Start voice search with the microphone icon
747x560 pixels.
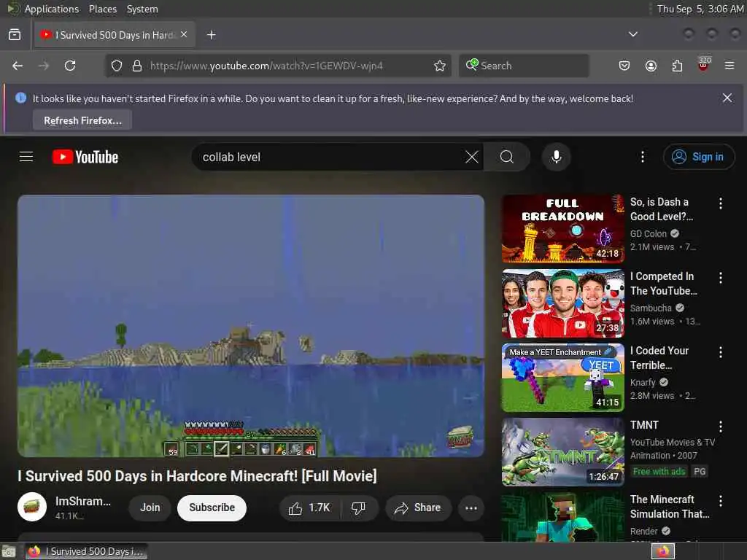[556, 157]
